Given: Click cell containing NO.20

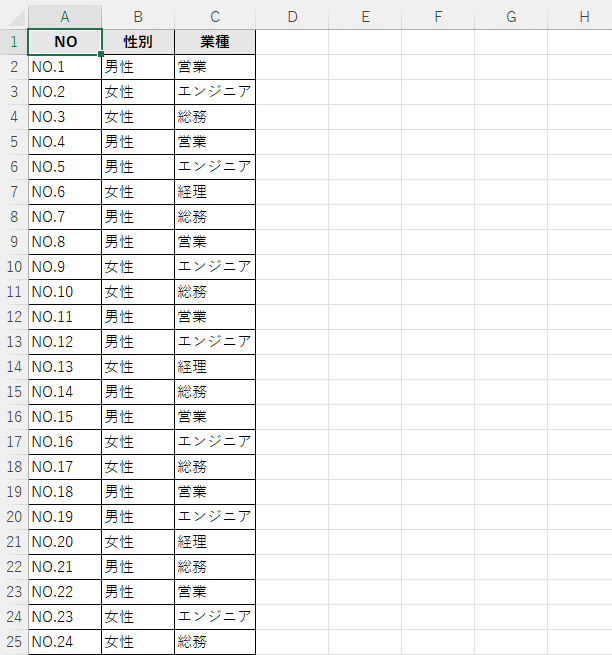Looking at the screenshot, I should coord(65,542).
